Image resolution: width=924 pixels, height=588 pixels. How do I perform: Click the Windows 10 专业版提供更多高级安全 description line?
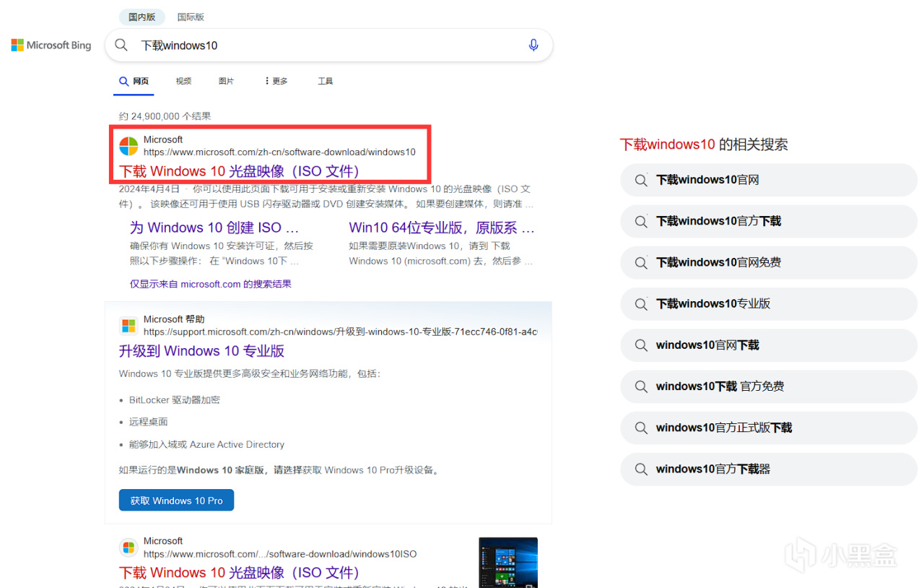point(250,373)
